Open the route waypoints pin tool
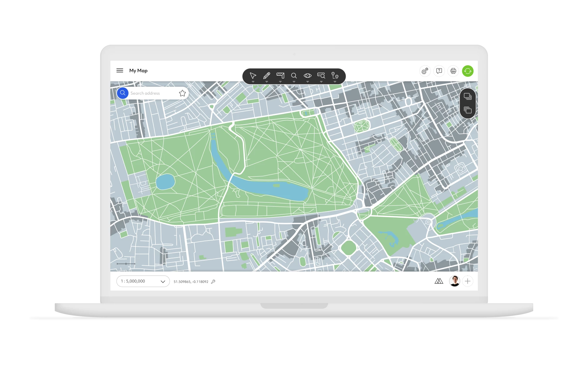This screenshot has height=366, width=588. tap(335, 76)
